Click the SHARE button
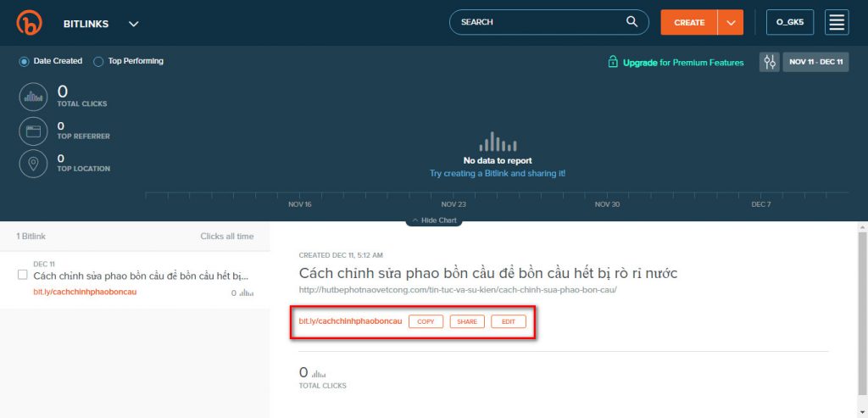The width and height of the screenshot is (868, 418). click(x=467, y=321)
